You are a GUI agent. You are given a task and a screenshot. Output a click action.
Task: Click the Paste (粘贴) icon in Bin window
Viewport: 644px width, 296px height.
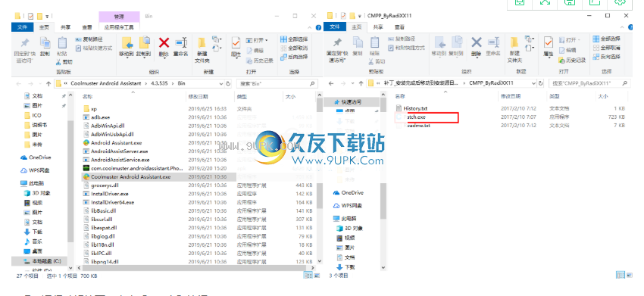(62, 46)
